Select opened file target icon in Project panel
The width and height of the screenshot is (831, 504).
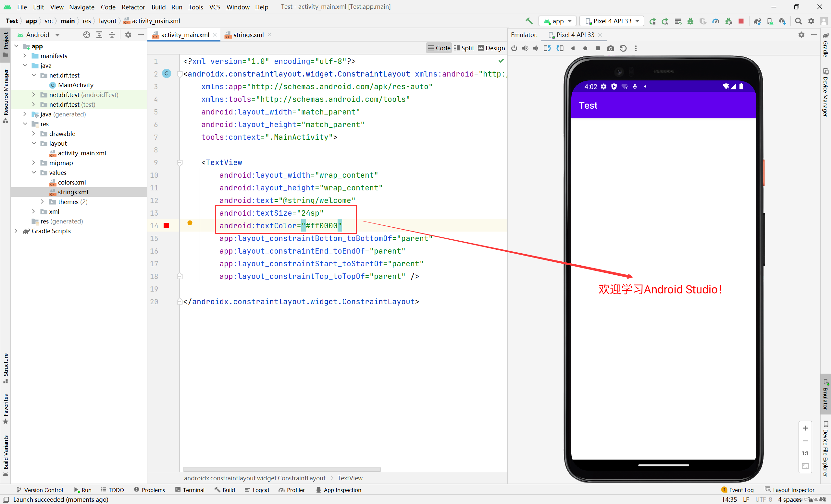87,35
